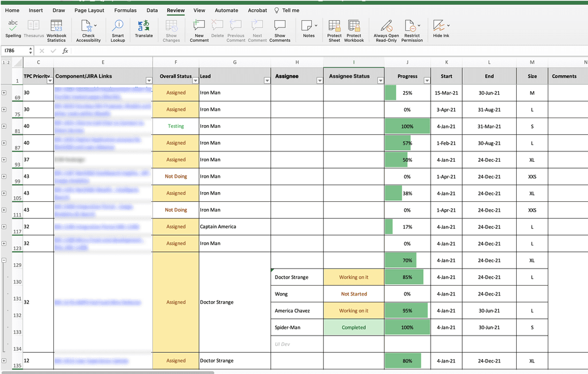Open TPC Priority column filter
This screenshot has width=588, height=374.
(x=50, y=80)
